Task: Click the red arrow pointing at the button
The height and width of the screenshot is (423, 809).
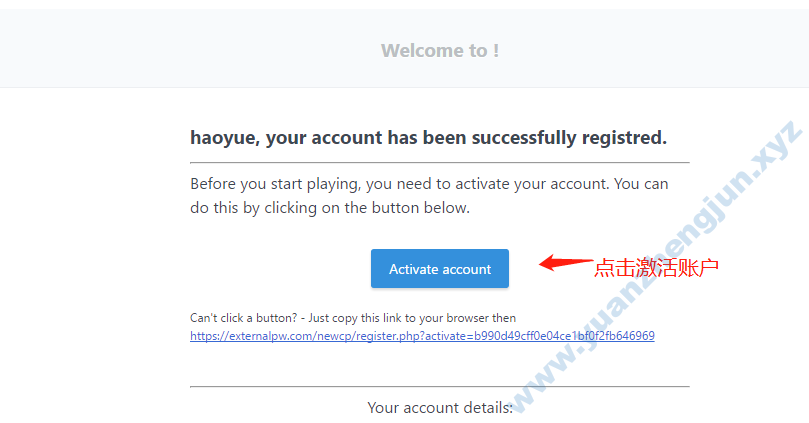Action: [565, 263]
